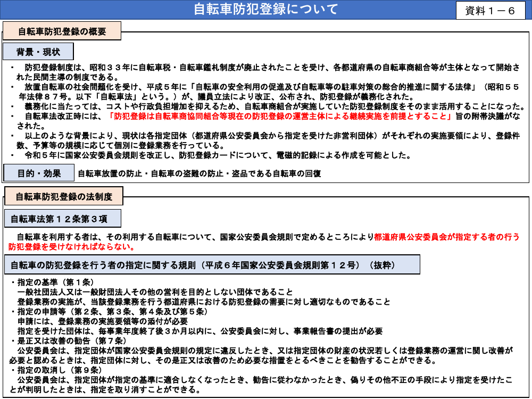532x399 pixels.
Task: Click the '自転車法第１２条第３項' heading box
Action: point(63,219)
